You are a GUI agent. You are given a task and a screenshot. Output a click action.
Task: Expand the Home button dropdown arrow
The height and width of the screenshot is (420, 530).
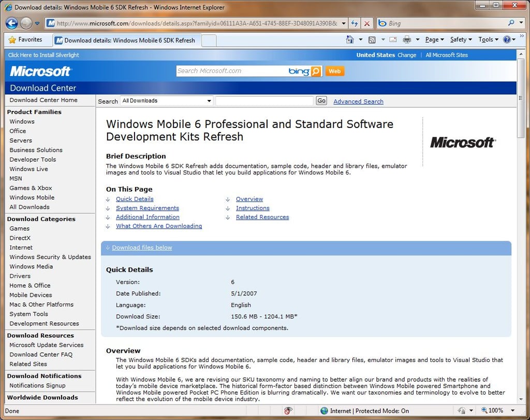coord(361,39)
